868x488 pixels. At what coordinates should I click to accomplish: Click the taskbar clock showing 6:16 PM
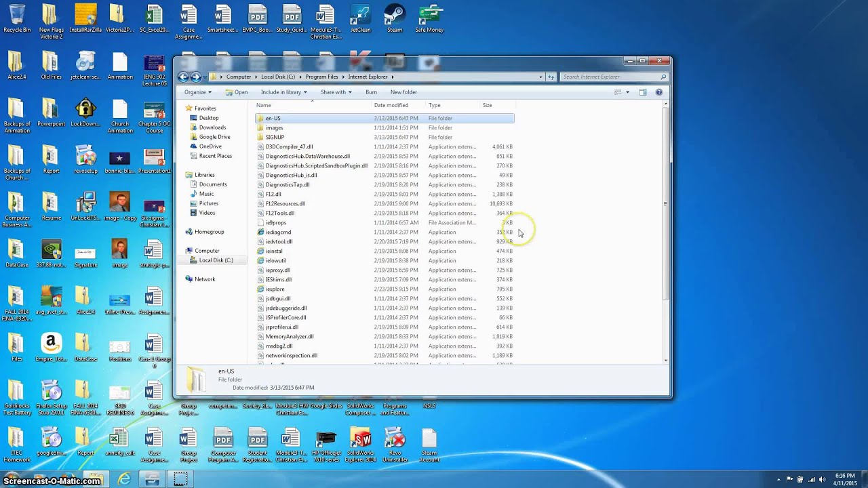(x=844, y=479)
